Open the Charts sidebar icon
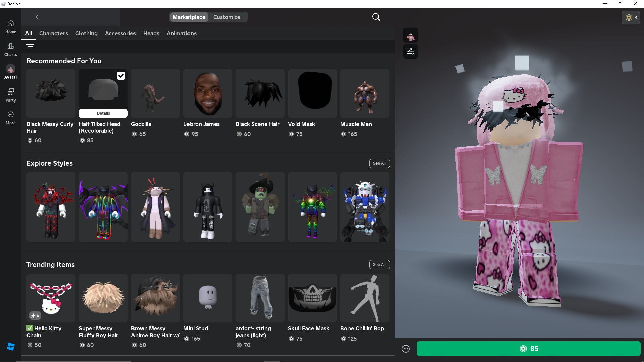The image size is (644, 362). (x=11, y=50)
